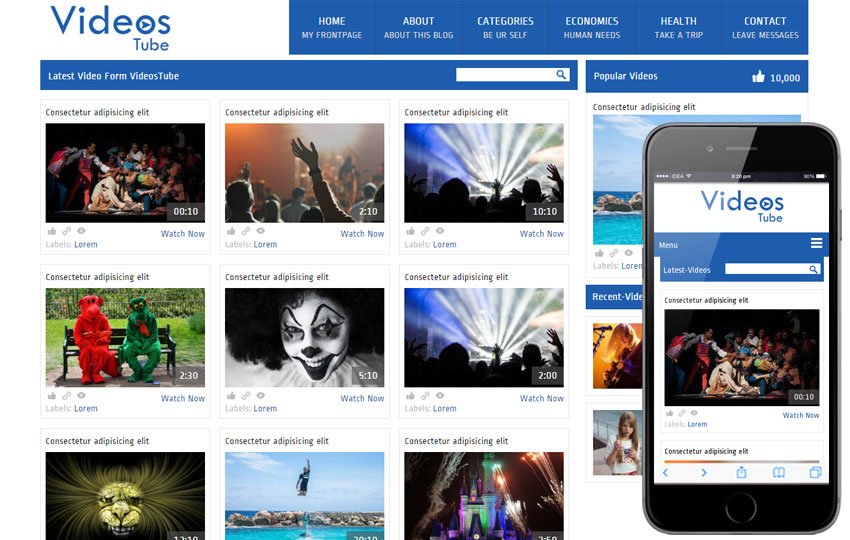
Task: Click link icon under the 2:00 video
Action: 425,396
